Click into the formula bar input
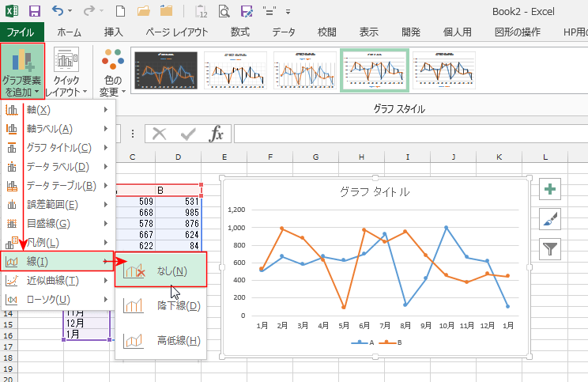This screenshot has width=588, height=382. coord(411,134)
